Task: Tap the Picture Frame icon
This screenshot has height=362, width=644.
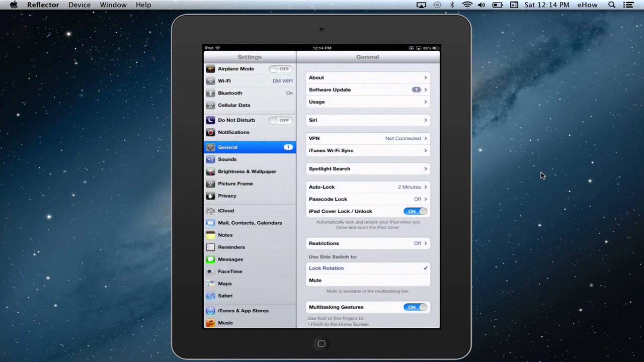Action: click(210, 184)
